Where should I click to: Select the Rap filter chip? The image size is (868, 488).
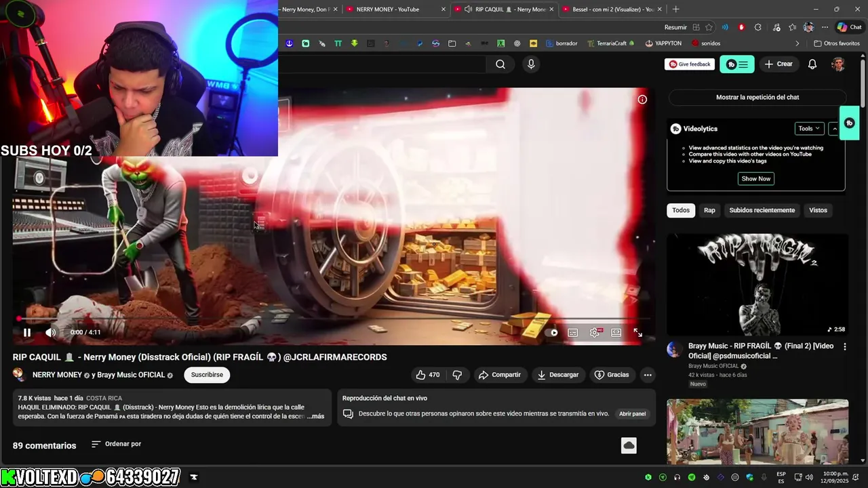(709, 210)
